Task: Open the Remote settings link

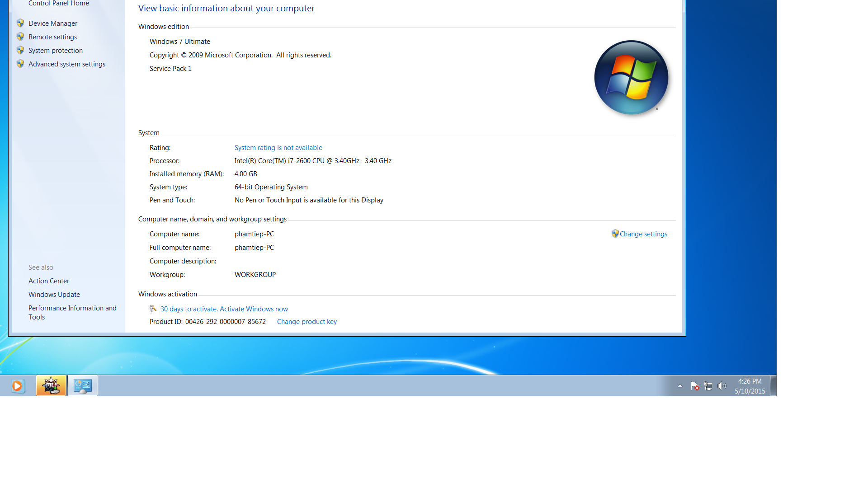Action: click(x=52, y=37)
